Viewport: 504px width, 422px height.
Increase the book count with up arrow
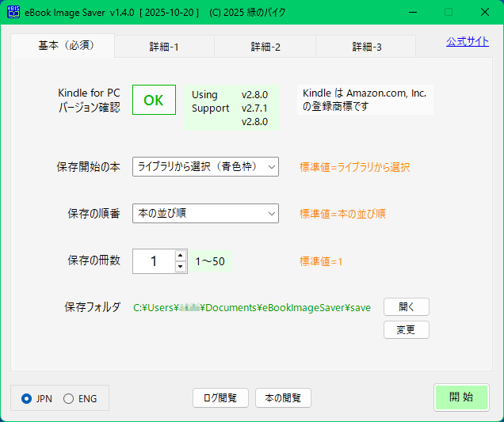click(181, 255)
